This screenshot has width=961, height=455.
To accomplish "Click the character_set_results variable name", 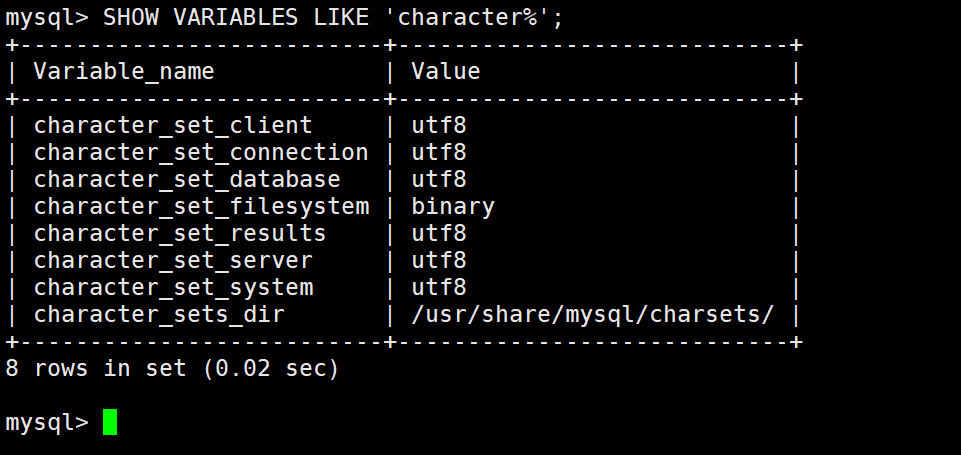I will (x=180, y=233).
